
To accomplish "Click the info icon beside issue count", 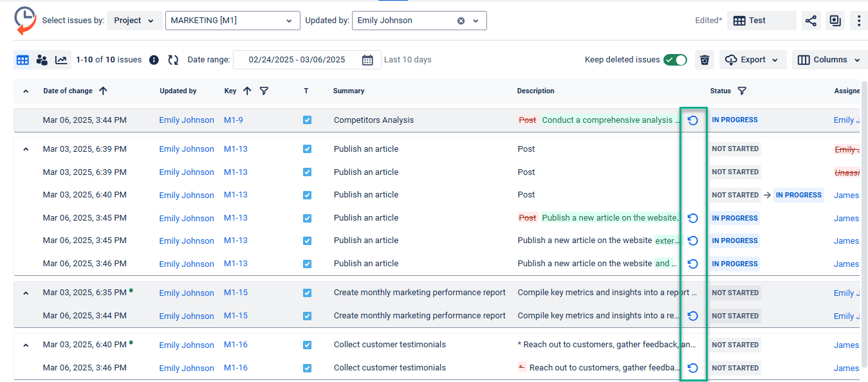I will 154,60.
